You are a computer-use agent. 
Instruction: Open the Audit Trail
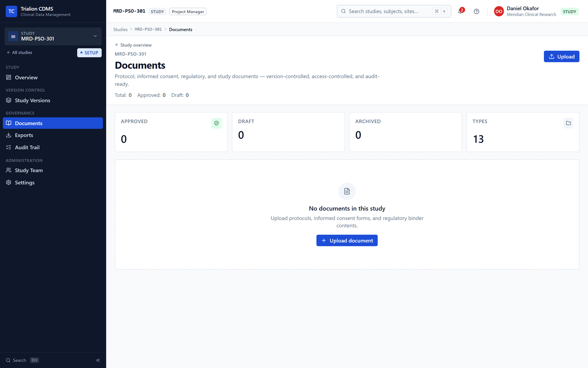click(x=53, y=148)
